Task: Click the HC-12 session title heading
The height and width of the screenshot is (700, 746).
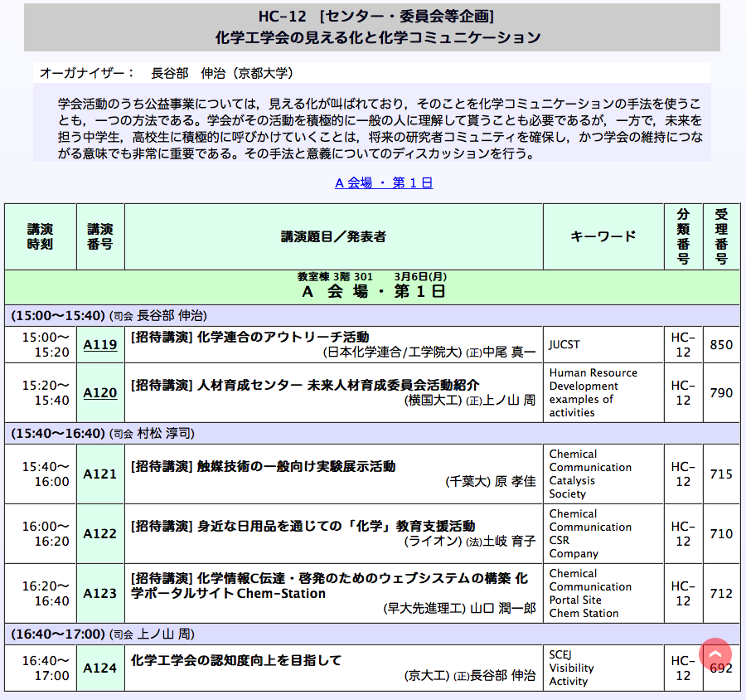Action: click(377, 27)
